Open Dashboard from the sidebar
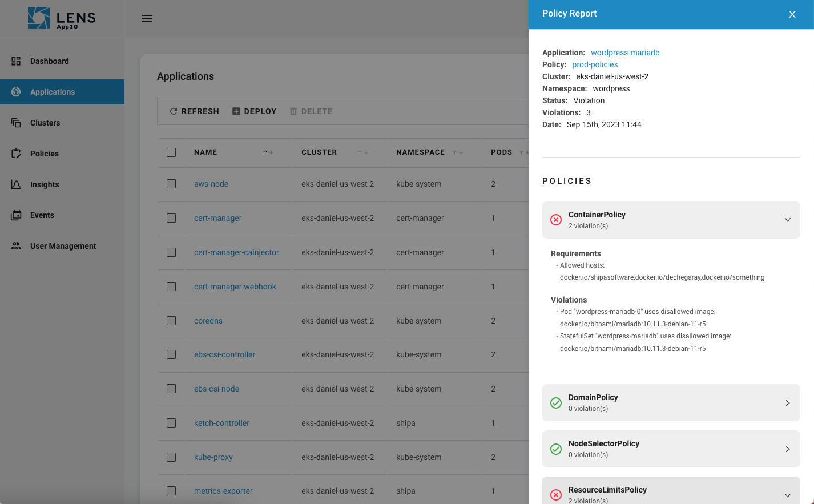This screenshot has width=814, height=504. pyautogui.click(x=62, y=61)
